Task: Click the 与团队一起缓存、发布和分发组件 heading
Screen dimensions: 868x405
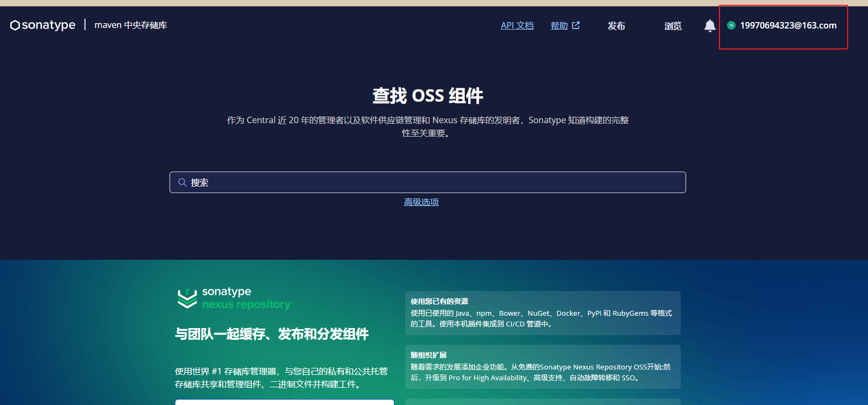Action: click(x=272, y=334)
